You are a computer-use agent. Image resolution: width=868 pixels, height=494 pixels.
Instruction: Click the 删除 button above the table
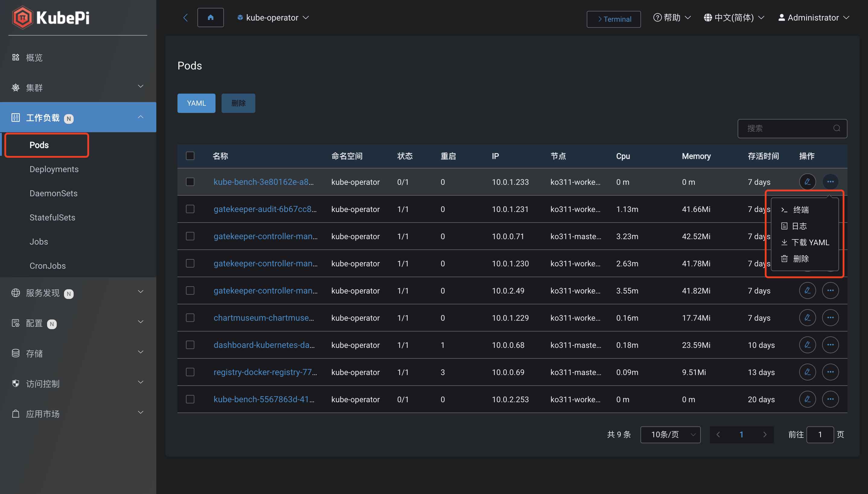point(238,103)
